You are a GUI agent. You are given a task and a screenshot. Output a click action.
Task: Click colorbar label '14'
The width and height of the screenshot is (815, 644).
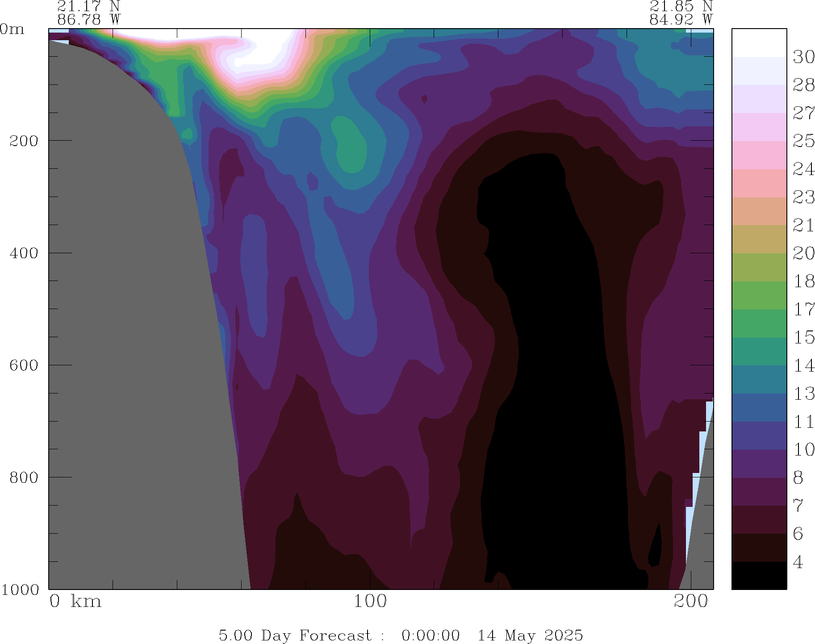click(x=804, y=366)
